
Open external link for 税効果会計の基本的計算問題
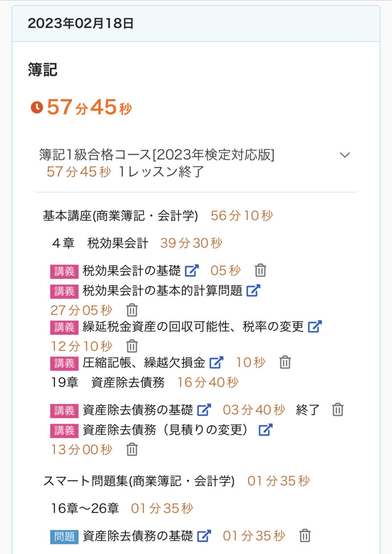253,290
